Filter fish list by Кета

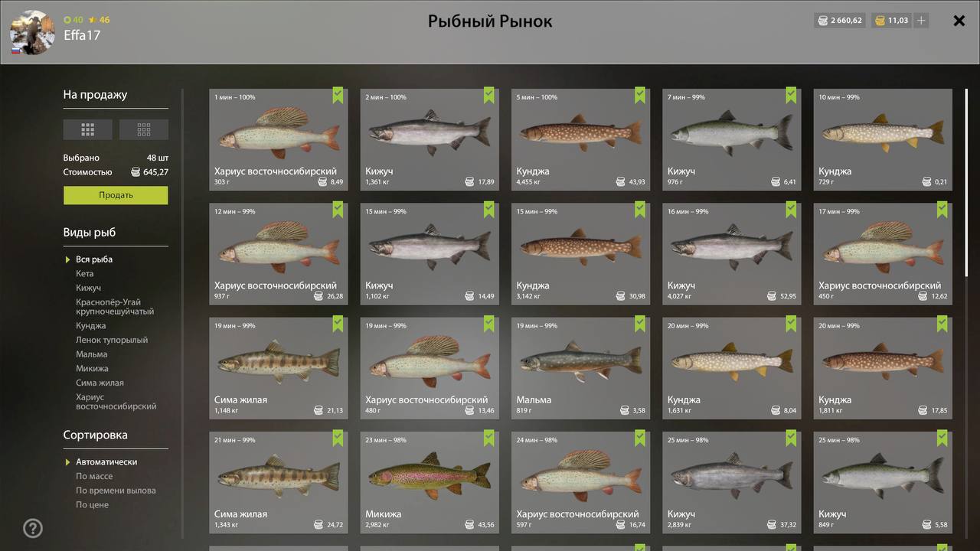[x=85, y=273]
